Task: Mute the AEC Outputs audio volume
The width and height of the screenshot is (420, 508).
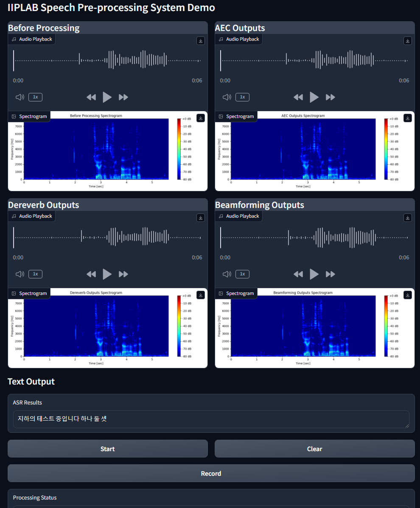Action: point(227,97)
